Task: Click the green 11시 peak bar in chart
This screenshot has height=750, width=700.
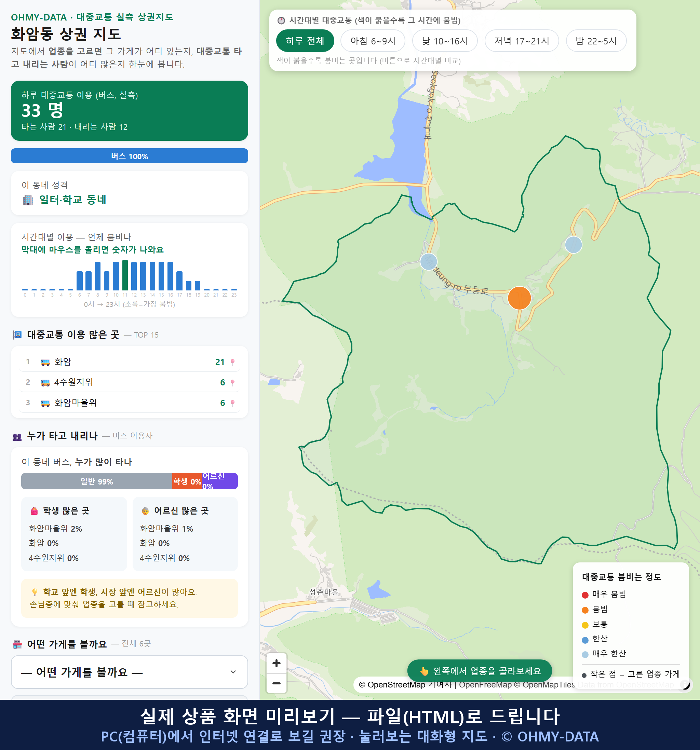Action: click(x=125, y=275)
